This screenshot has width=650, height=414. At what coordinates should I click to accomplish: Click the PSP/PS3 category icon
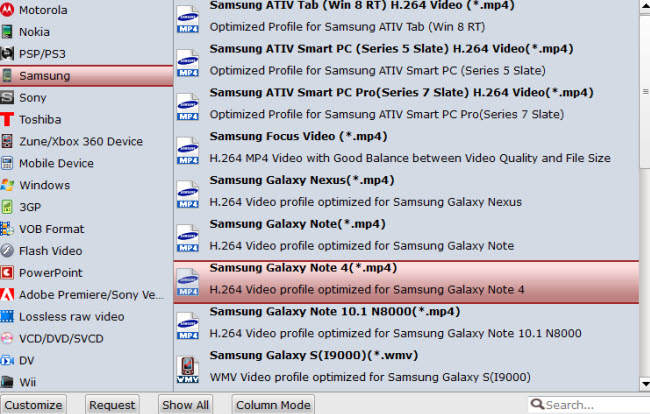(x=7, y=53)
